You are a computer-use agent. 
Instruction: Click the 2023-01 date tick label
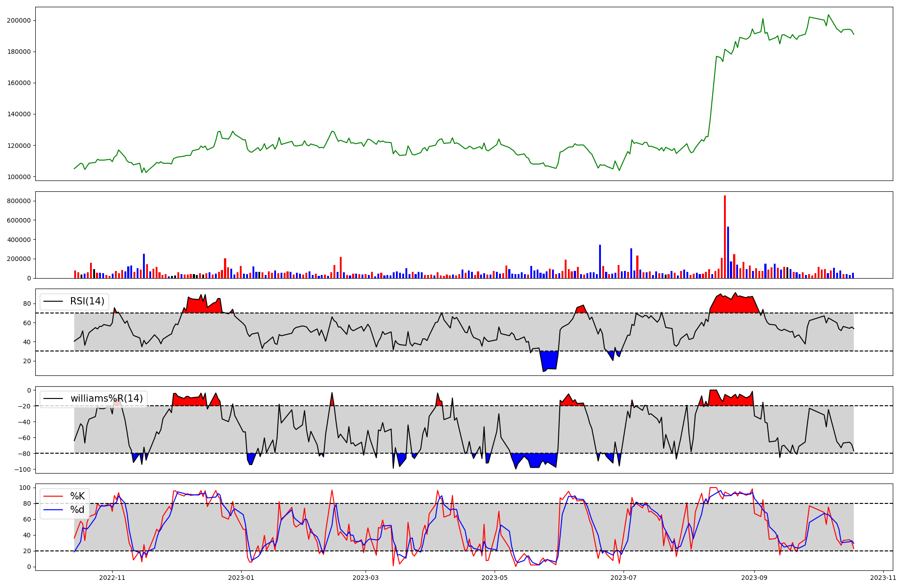click(x=241, y=578)
